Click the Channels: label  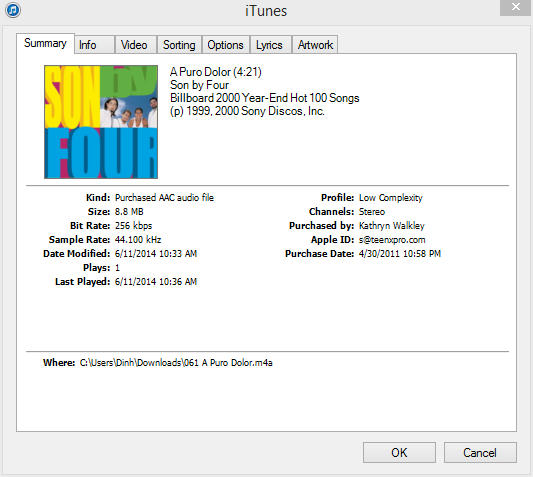331,211
